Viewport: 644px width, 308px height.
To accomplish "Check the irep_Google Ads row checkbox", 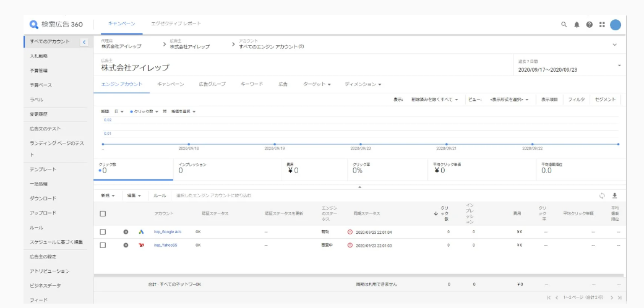I will click(x=103, y=232).
